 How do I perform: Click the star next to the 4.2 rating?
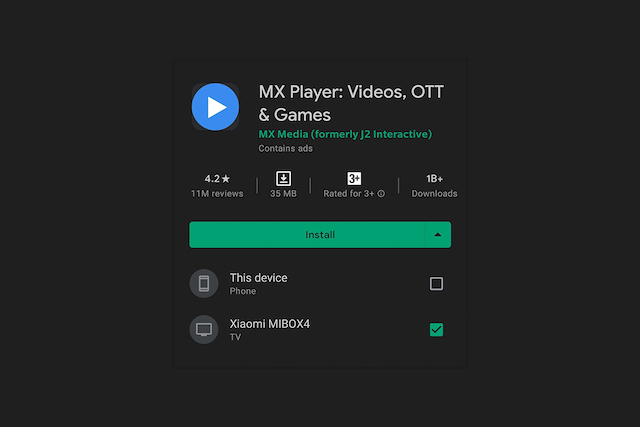[226, 179]
